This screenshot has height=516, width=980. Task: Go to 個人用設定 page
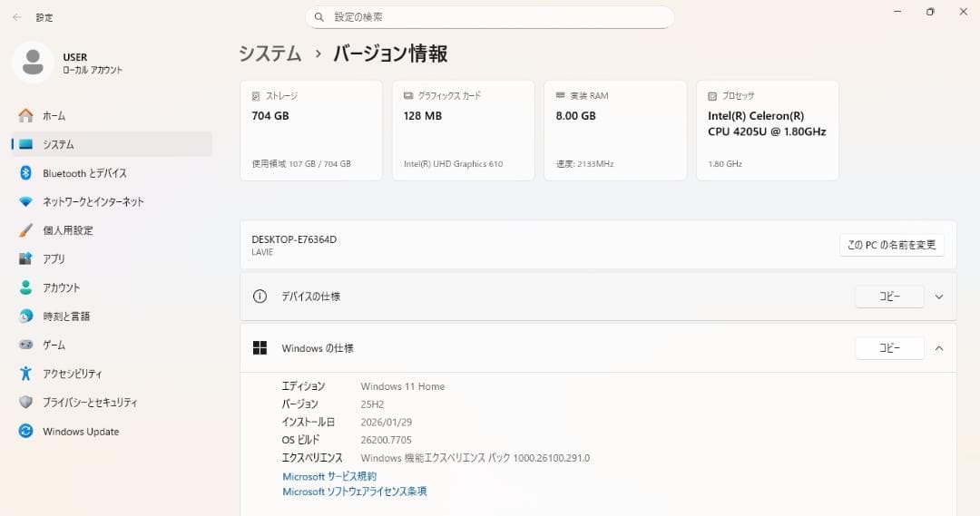pos(112,230)
